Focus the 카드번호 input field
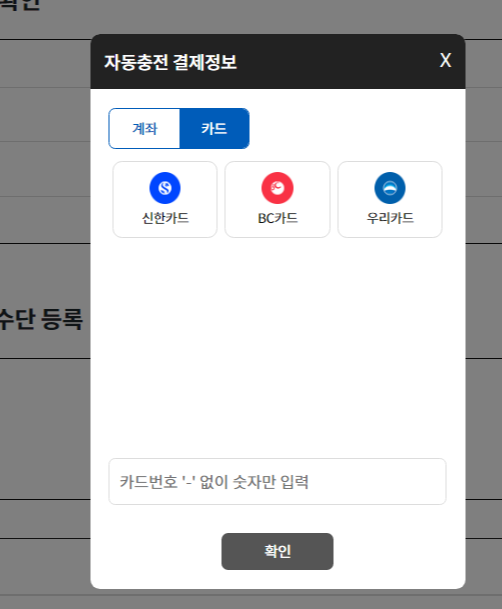This screenshot has width=502, height=609. pos(277,482)
